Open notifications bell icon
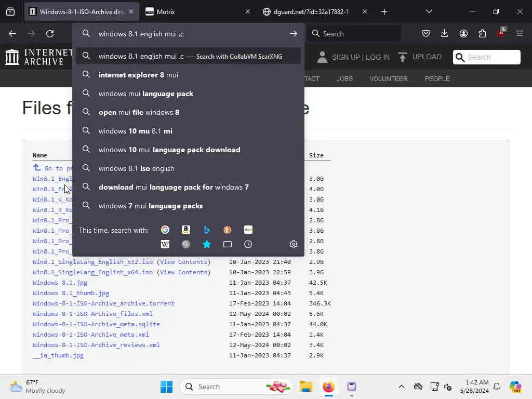The width and height of the screenshot is (532, 399). point(497,387)
